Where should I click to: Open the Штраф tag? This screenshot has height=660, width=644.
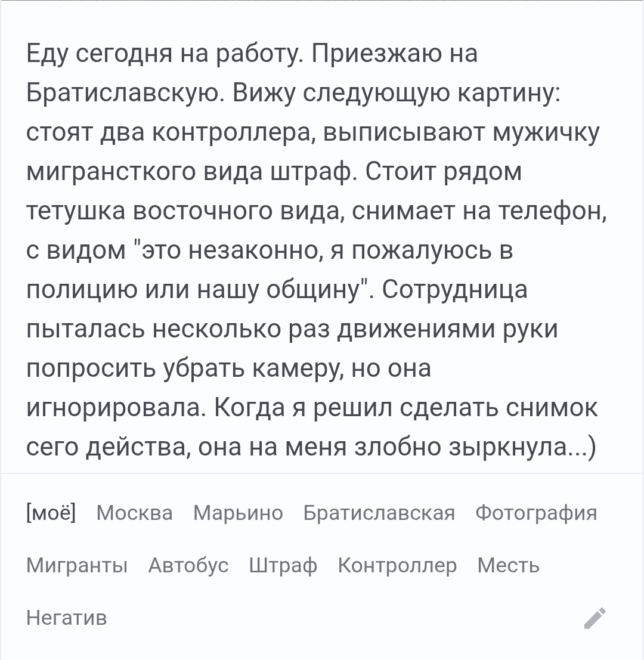[283, 565]
